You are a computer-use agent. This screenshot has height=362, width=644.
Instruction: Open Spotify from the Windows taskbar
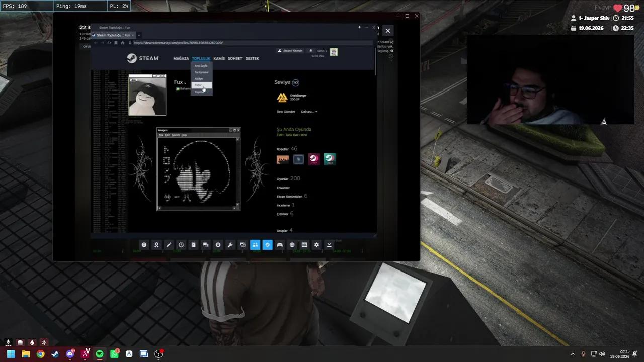[x=100, y=354]
